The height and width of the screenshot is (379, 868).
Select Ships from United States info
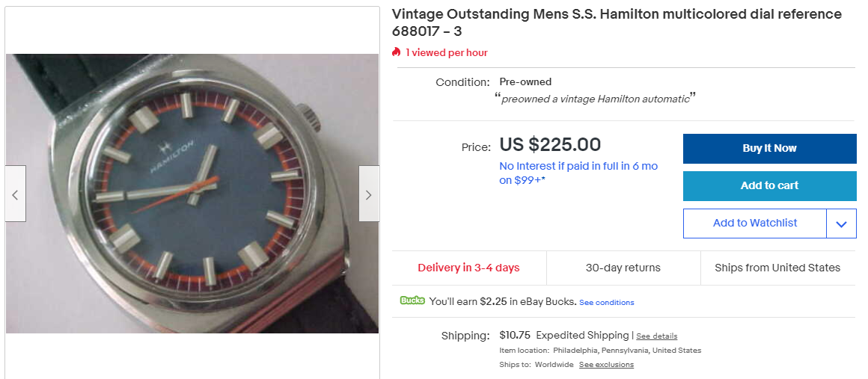coord(777,268)
